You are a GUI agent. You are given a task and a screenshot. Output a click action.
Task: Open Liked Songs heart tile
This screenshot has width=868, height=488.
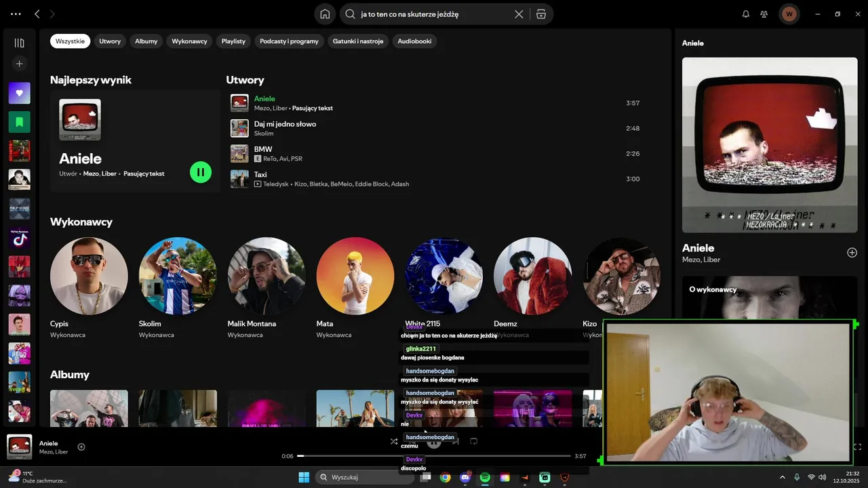19,93
